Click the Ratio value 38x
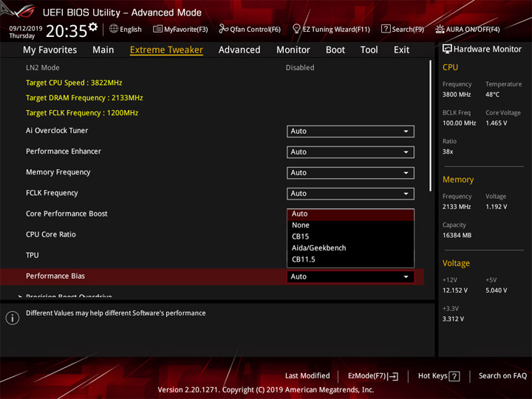 (448, 151)
